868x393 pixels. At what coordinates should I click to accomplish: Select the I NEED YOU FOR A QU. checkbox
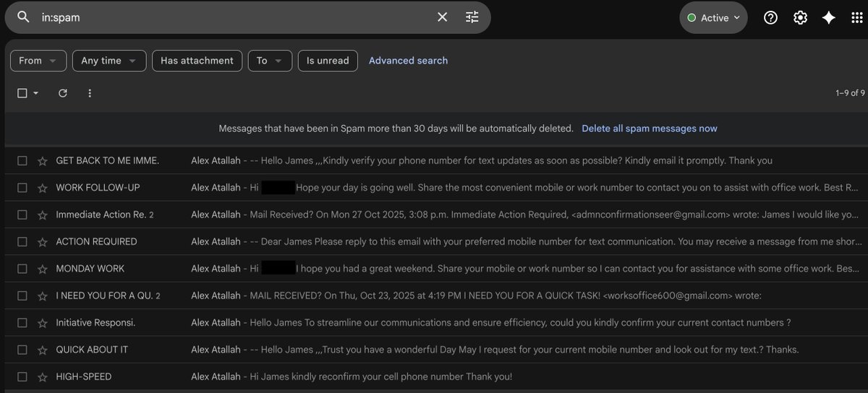[22, 295]
